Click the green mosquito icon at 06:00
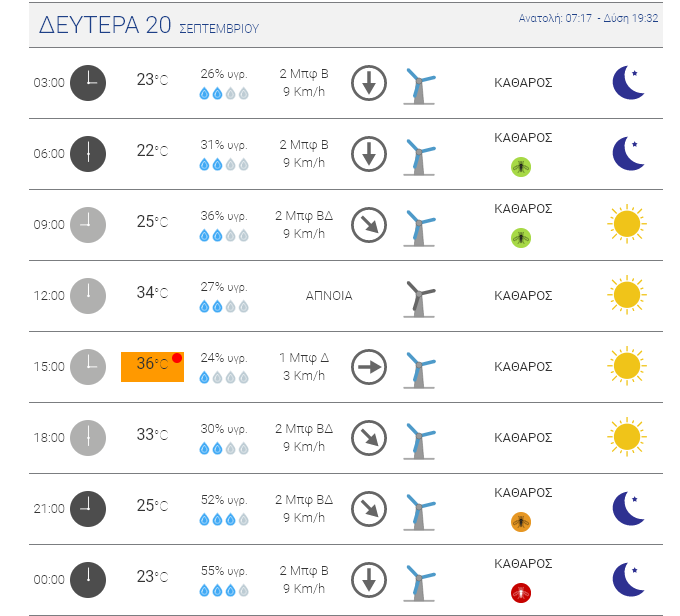Image resolution: width=680 pixels, height=616 pixels. pyautogui.click(x=521, y=167)
